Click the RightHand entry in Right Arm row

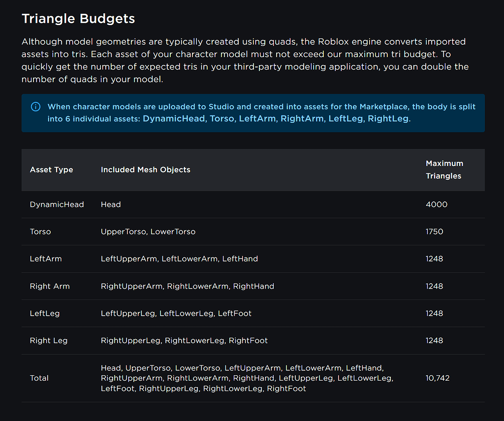point(253,286)
